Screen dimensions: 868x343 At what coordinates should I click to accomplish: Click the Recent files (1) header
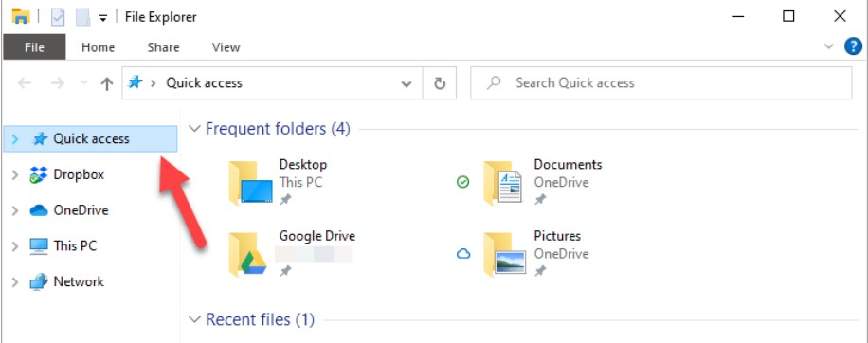point(260,319)
